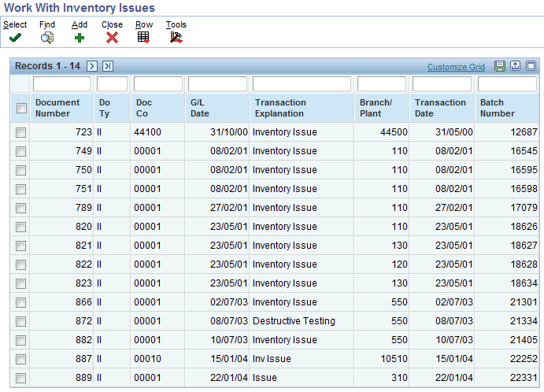Viewport: 544px width, 392px height.
Task: Click the Batch Number column header
Action: pyautogui.click(x=507, y=108)
